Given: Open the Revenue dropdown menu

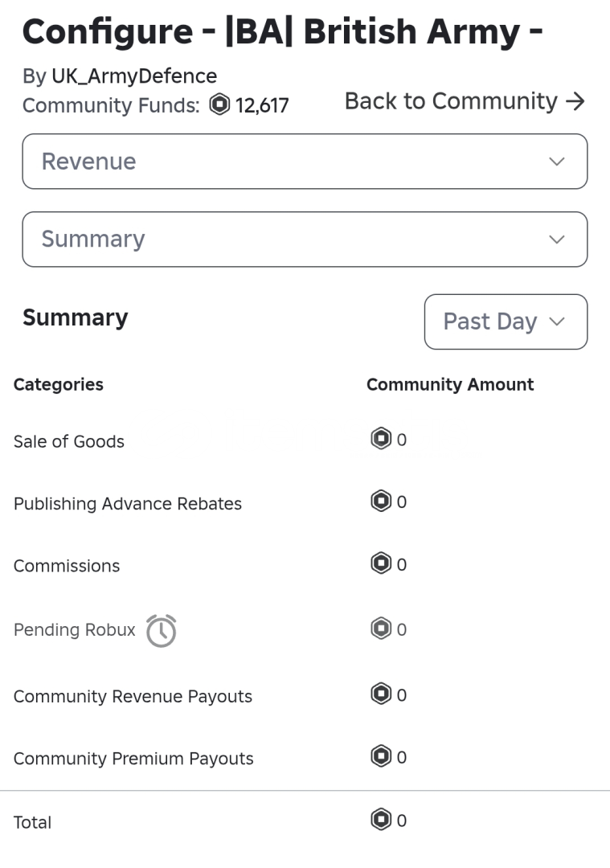Looking at the screenshot, I should point(305,162).
